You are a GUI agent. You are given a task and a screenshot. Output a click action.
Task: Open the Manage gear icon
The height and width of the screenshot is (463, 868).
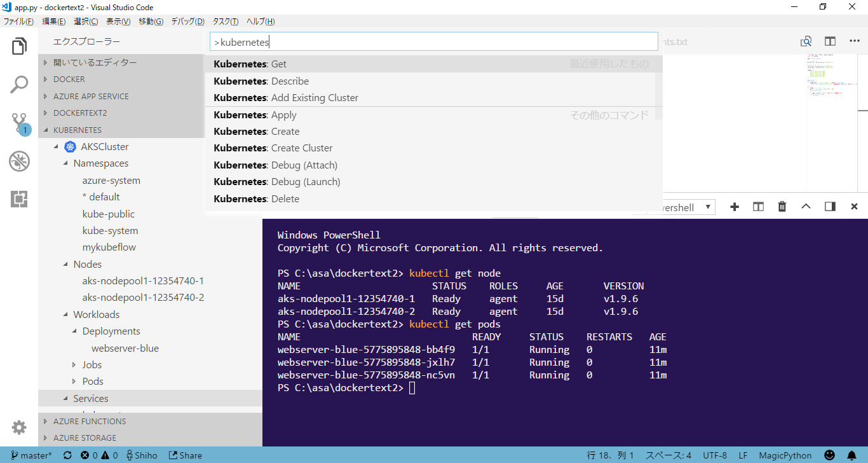(x=19, y=427)
